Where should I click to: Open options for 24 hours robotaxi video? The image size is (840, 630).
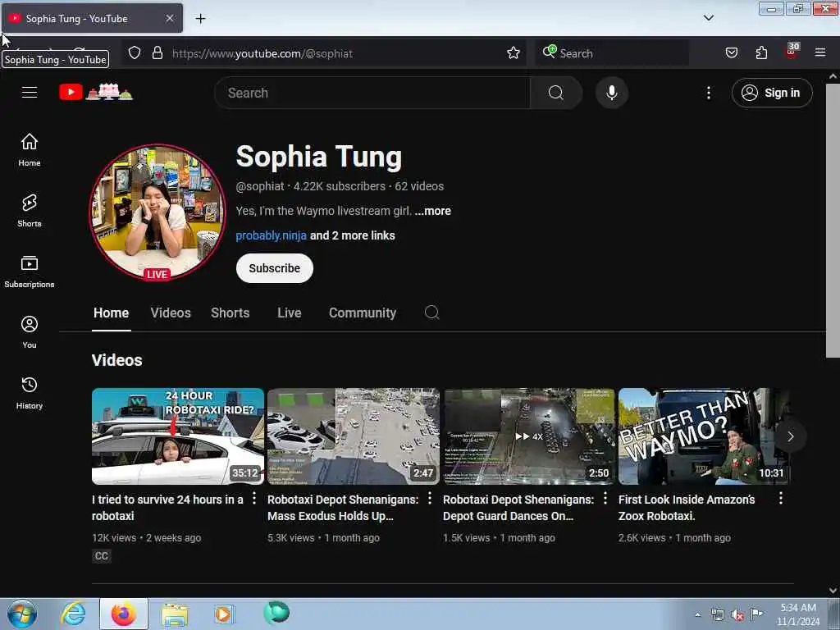coord(254,498)
